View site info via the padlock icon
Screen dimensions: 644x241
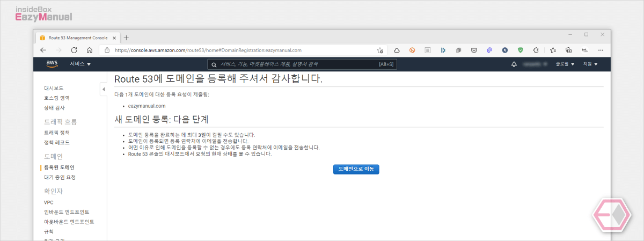click(x=107, y=50)
